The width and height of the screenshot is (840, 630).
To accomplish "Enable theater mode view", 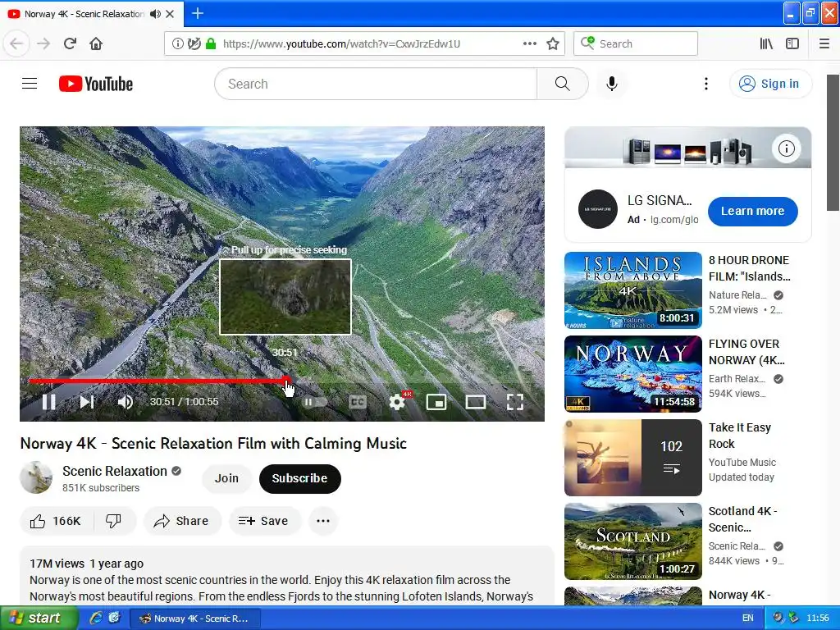I will tap(475, 402).
